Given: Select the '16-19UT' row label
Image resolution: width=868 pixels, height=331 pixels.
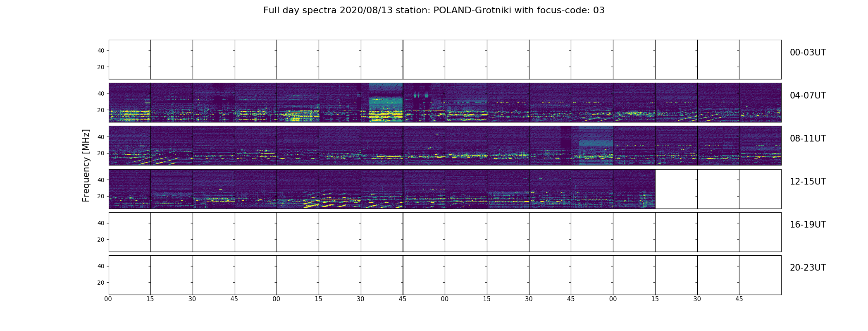Looking at the screenshot, I should pos(808,225).
